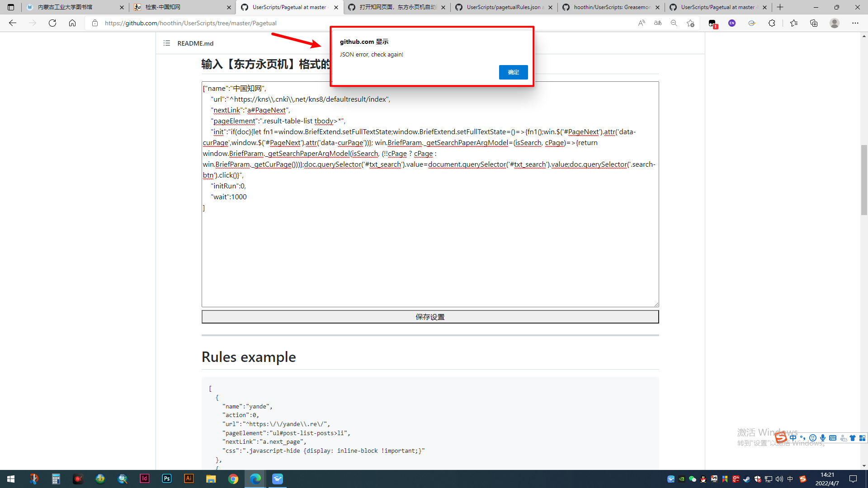The image size is (868, 488).
Task: Open a new browser tab
Action: [780, 7]
